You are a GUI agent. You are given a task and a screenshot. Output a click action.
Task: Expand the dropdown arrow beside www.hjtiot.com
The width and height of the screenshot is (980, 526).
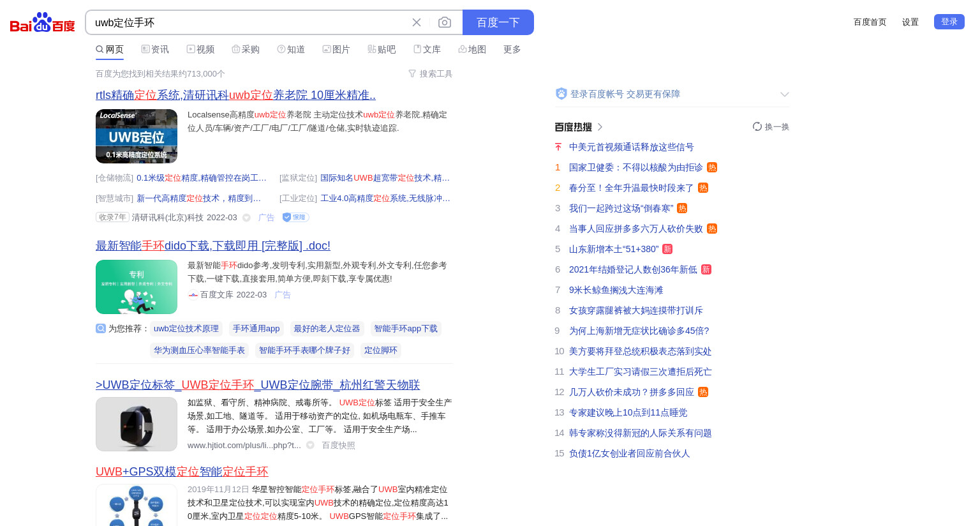pos(310,446)
